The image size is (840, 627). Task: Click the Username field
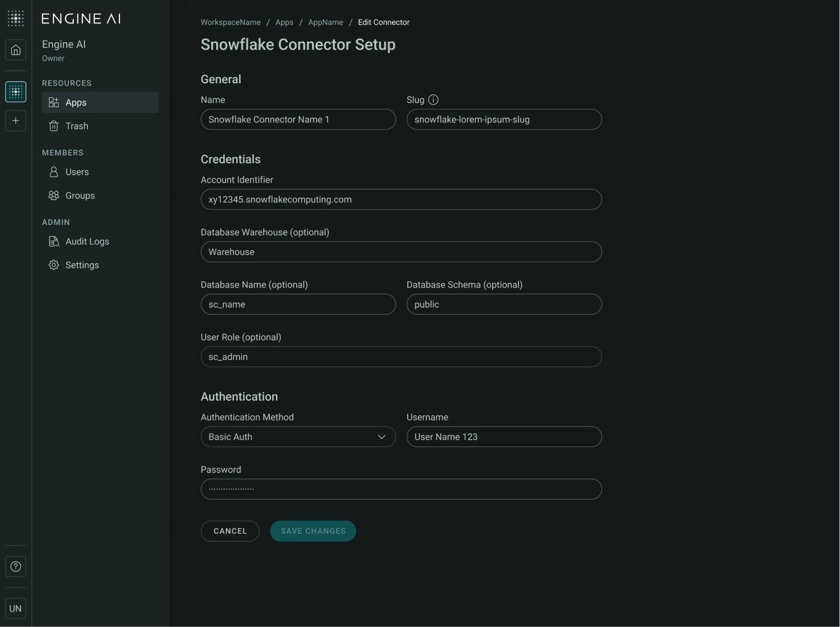pos(504,437)
